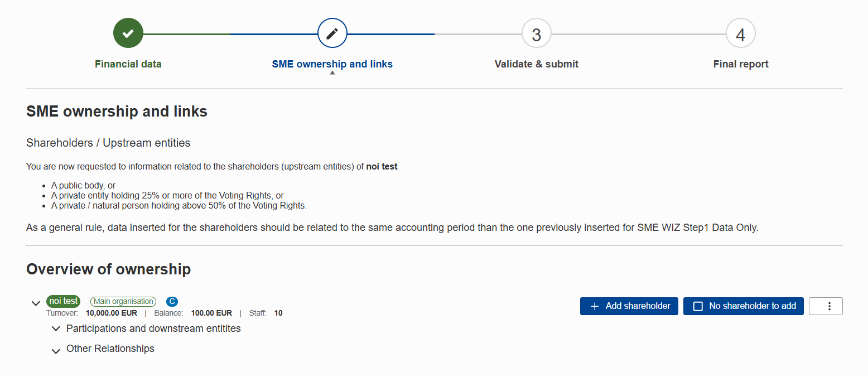Click the No shareholder to add button

coord(744,306)
